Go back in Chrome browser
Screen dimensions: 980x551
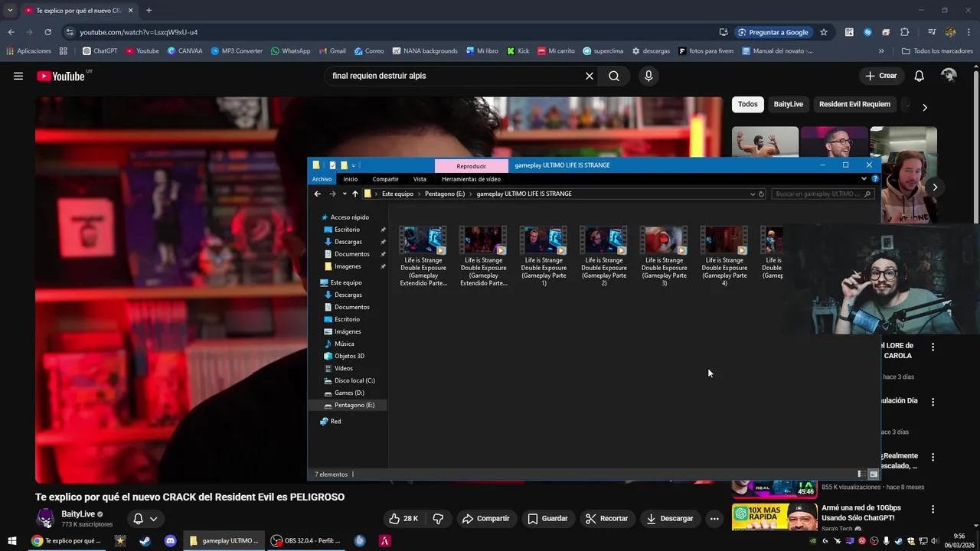[11, 32]
